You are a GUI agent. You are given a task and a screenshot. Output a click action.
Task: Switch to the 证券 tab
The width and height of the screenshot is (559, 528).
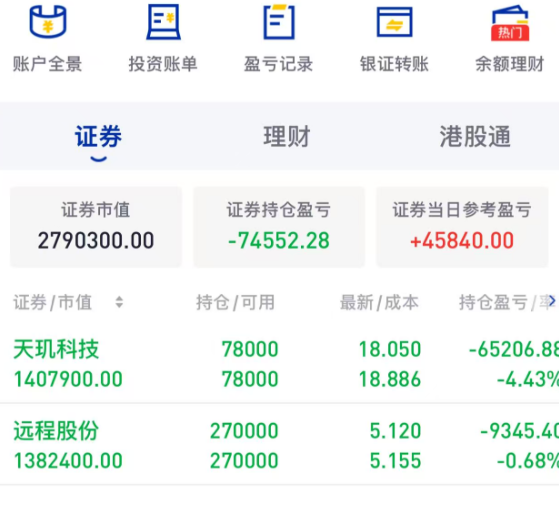point(98,137)
